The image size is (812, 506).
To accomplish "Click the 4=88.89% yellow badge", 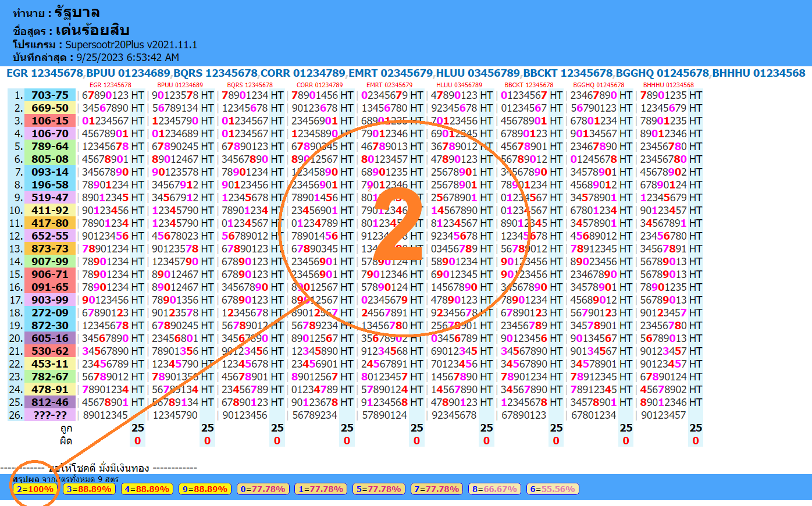I will pos(147,489).
